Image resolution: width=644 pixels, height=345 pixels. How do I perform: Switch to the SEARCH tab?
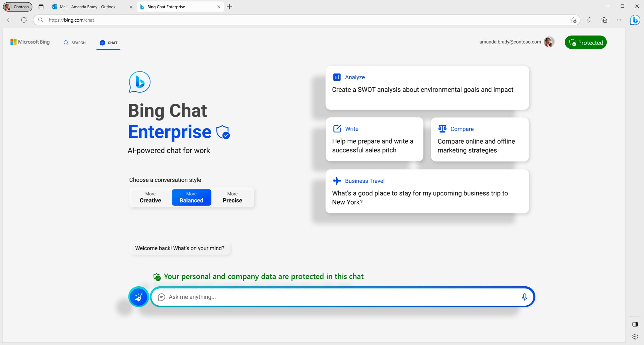tap(75, 43)
